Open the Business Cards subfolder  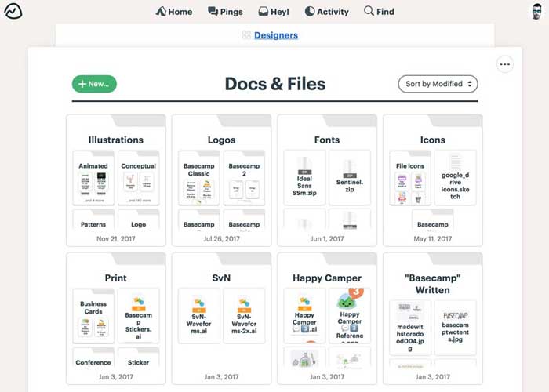93,316
